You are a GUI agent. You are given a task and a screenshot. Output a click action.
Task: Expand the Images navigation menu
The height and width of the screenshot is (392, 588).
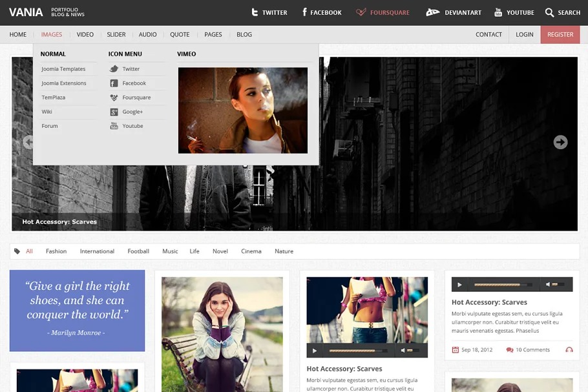(52, 34)
